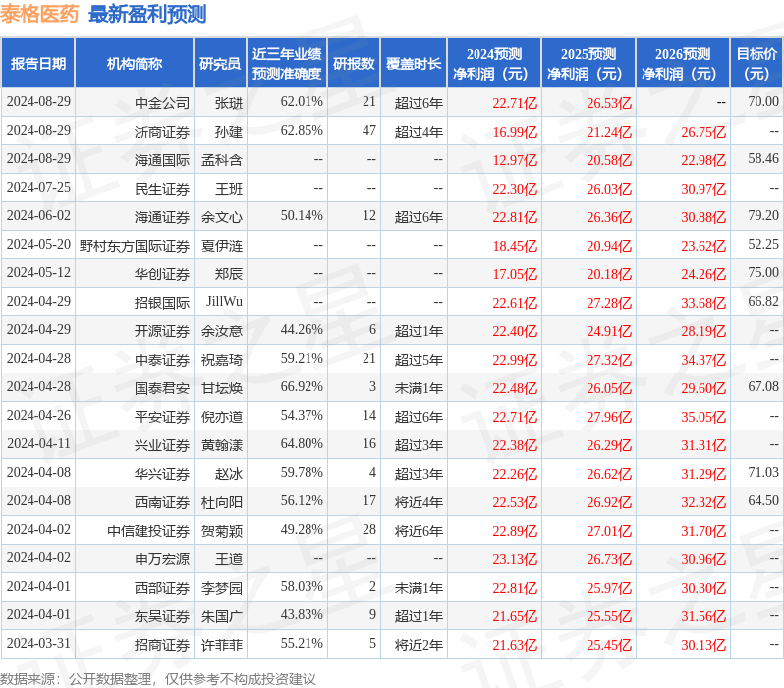Click the 研报数 column header
The height and width of the screenshot is (688, 784).
[354, 64]
